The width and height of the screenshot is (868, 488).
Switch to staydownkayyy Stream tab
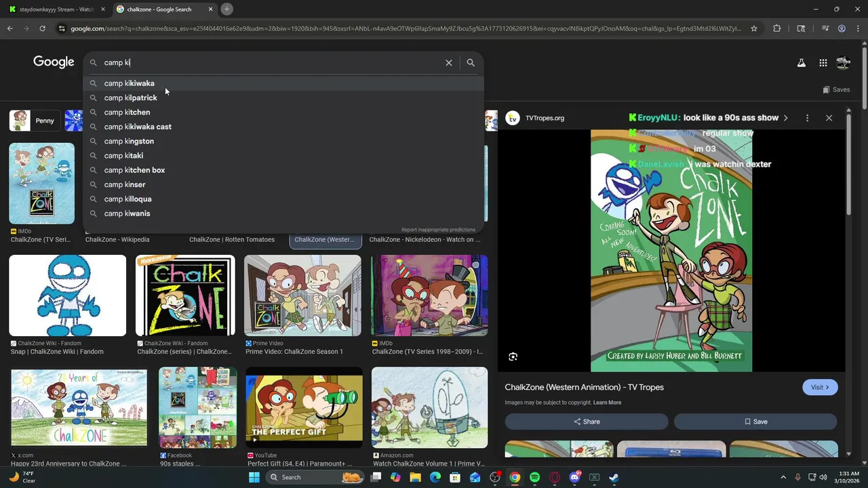[x=56, y=9]
